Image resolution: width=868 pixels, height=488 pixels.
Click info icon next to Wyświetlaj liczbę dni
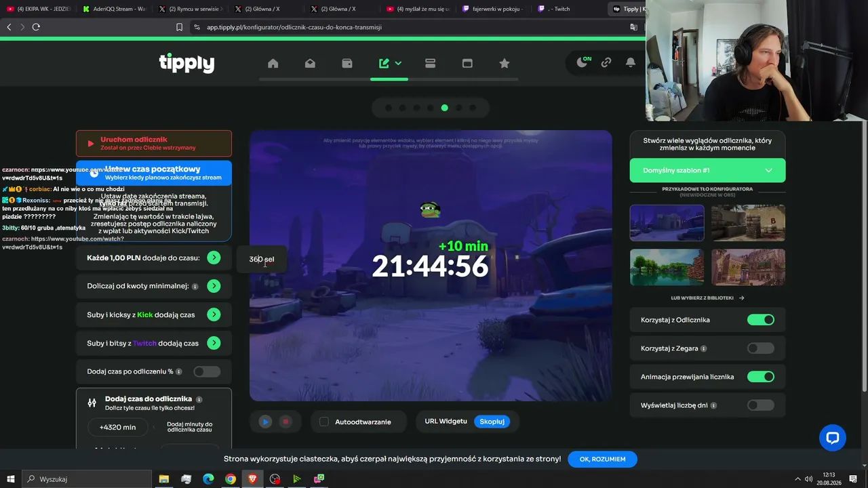click(x=713, y=405)
